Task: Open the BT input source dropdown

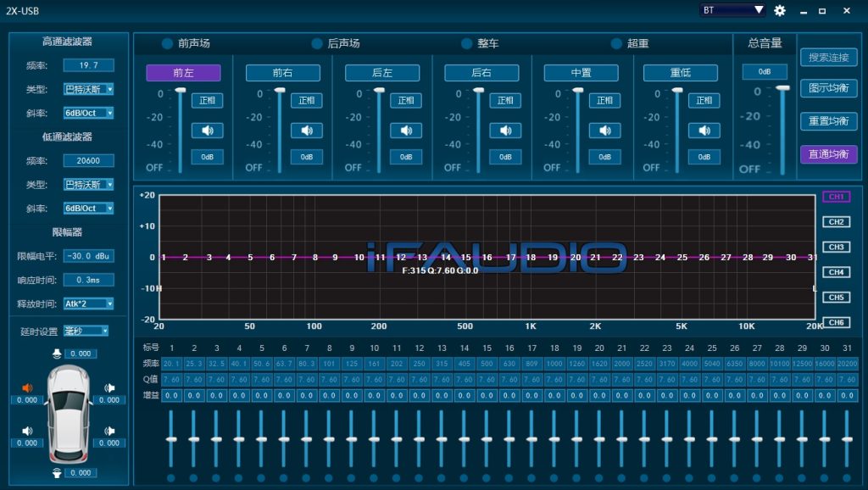Action: coord(732,10)
